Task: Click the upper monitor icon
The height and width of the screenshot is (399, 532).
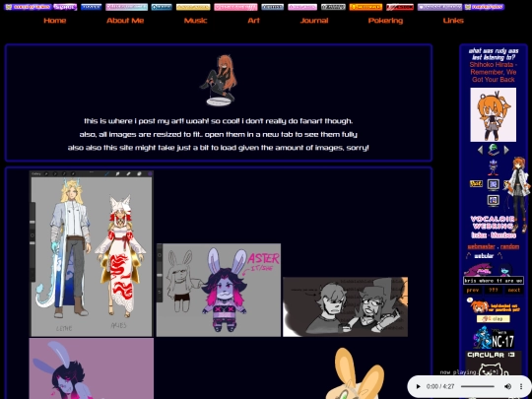Action: (493, 184)
